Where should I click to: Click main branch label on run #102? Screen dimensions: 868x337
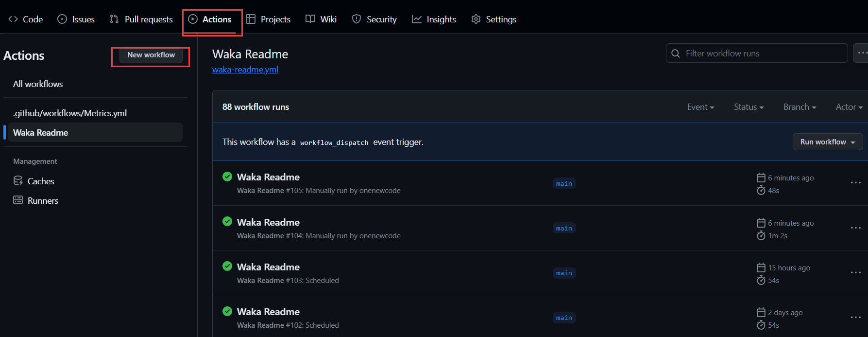pyautogui.click(x=564, y=318)
